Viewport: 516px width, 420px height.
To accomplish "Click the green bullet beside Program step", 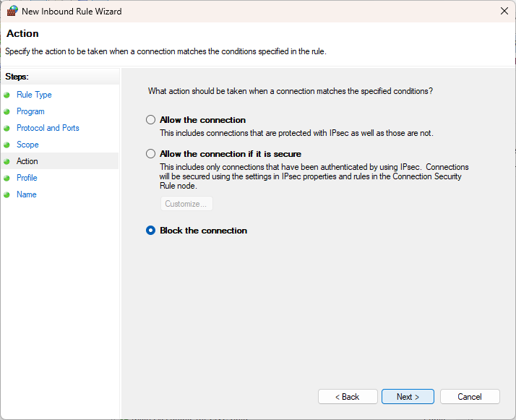I will pos(8,111).
